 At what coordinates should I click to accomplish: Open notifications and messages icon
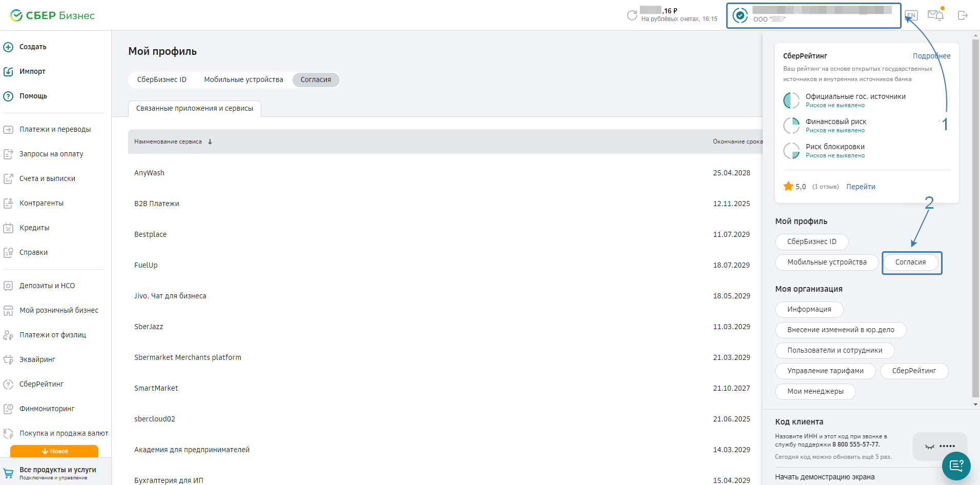click(936, 15)
